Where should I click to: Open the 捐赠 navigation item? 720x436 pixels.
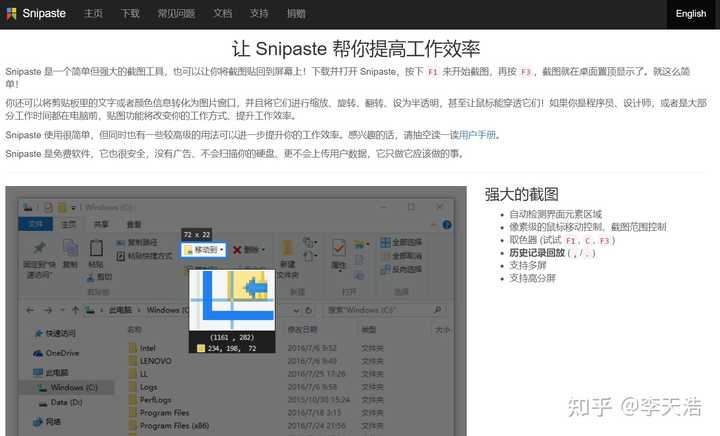tap(296, 14)
